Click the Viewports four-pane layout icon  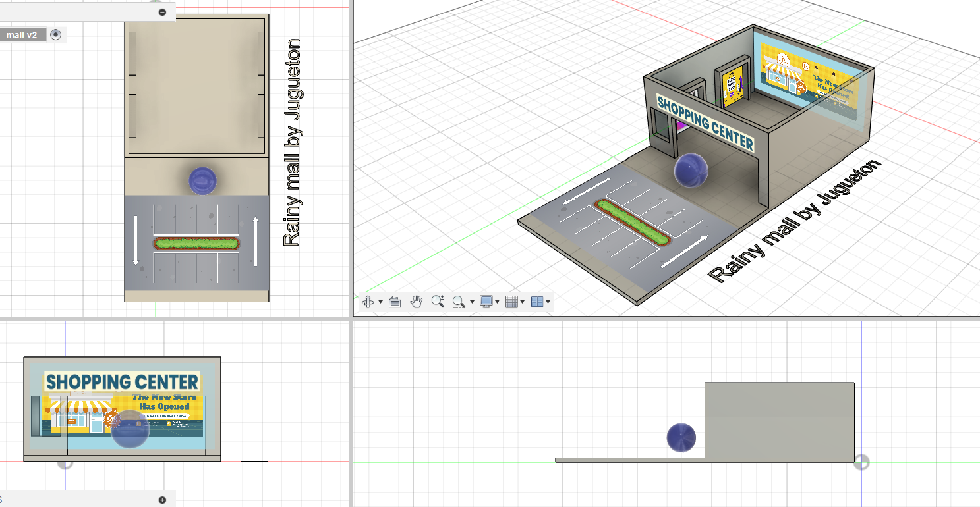[537, 302]
